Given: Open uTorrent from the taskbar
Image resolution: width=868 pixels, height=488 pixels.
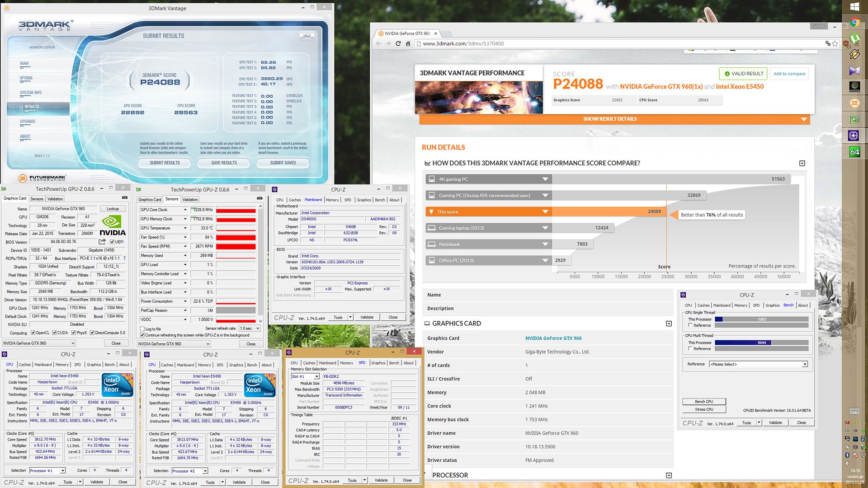Looking at the screenshot, I should [854, 38].
